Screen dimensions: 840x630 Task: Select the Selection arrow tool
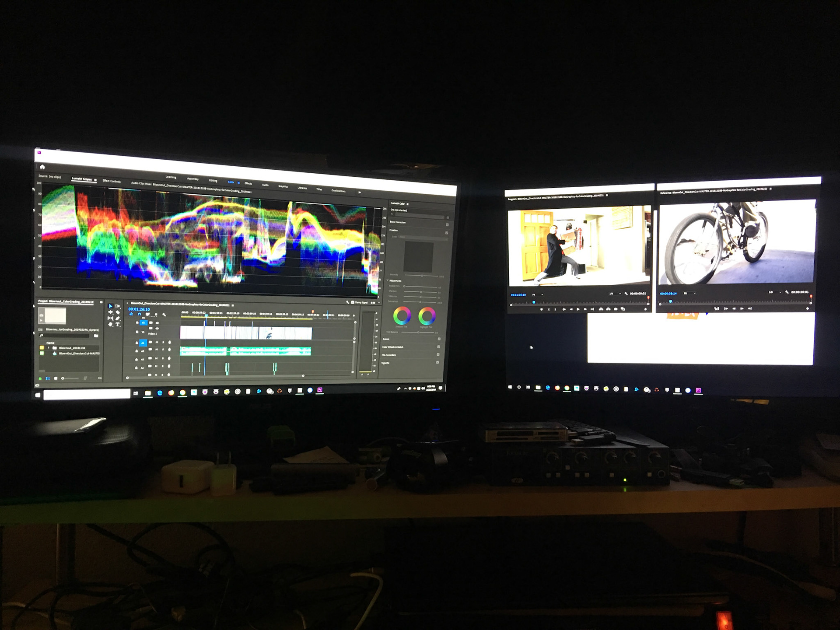(110, 306)
